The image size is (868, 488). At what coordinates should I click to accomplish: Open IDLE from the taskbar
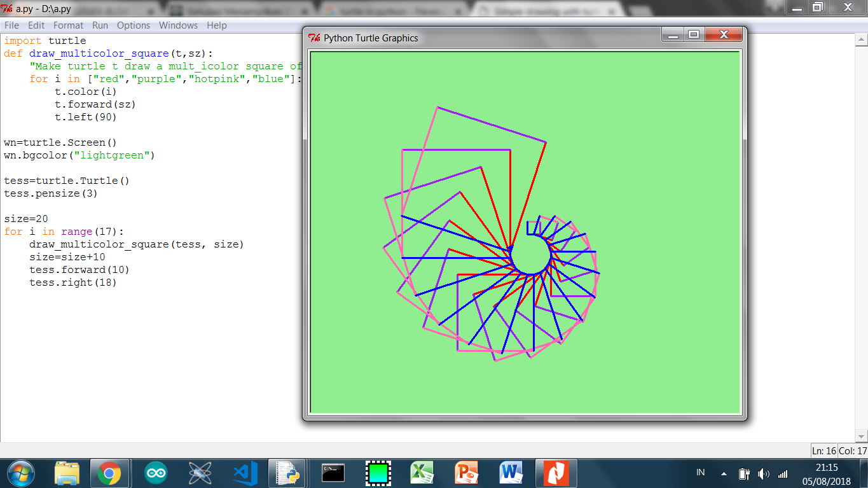[289, 472]
